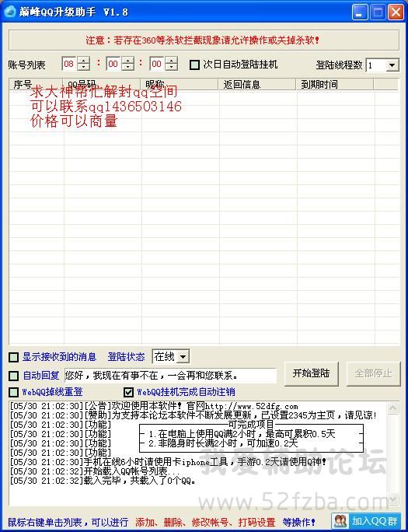Click the 序号 column header

tap(36, 85)
